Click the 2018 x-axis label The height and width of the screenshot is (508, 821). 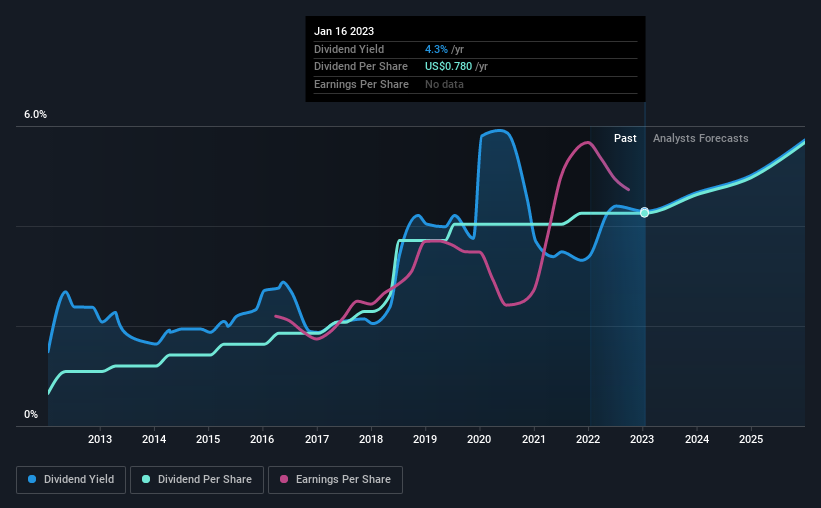coord(371,439)
